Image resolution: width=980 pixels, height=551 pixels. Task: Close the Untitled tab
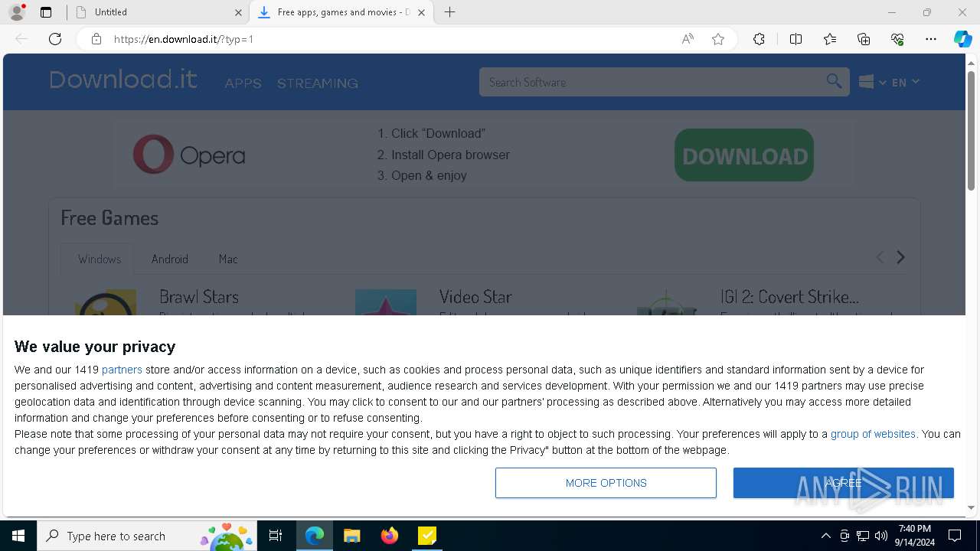tap(238, 12)
